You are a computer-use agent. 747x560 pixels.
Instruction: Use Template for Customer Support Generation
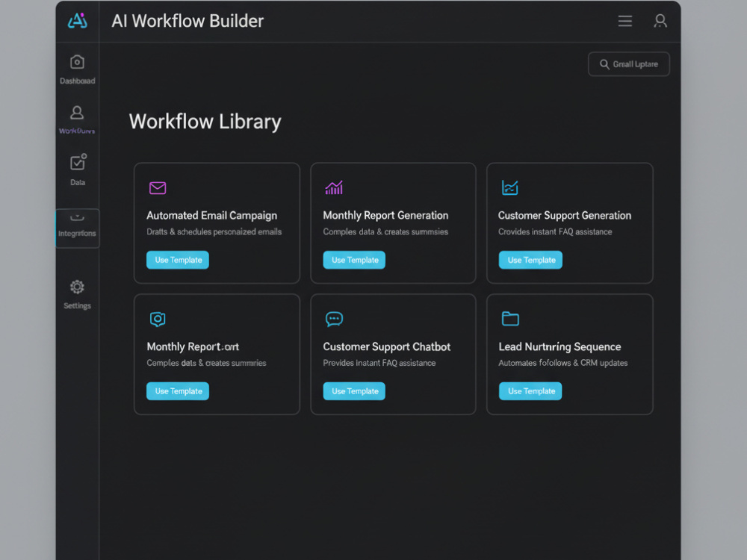[530, 260]
